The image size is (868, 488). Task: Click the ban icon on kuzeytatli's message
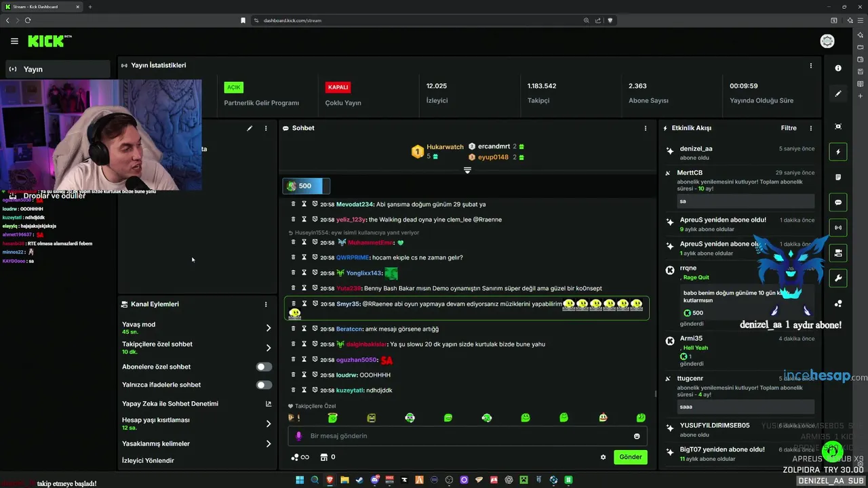click(x=315, y=390)
